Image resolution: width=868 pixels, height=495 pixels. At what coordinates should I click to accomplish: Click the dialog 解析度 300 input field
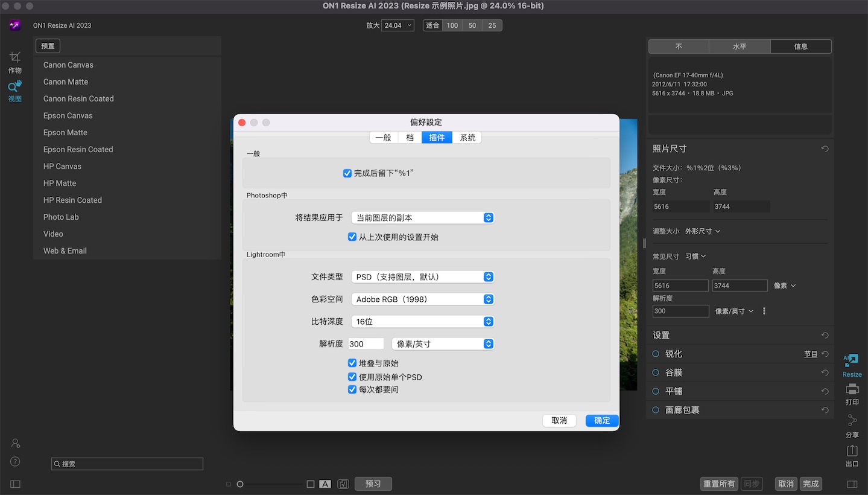(x=366, y=344)
